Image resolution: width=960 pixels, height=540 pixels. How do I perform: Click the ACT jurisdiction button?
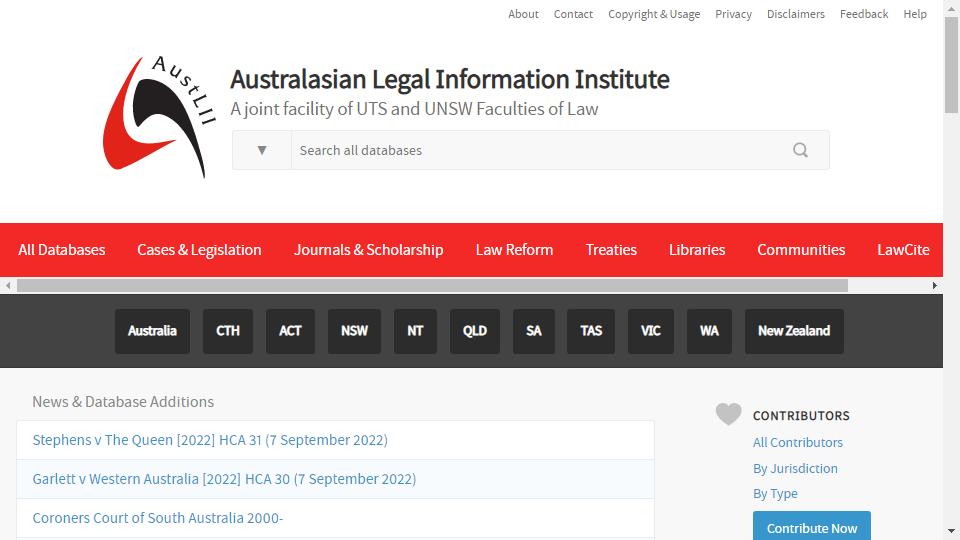(290, 331)
